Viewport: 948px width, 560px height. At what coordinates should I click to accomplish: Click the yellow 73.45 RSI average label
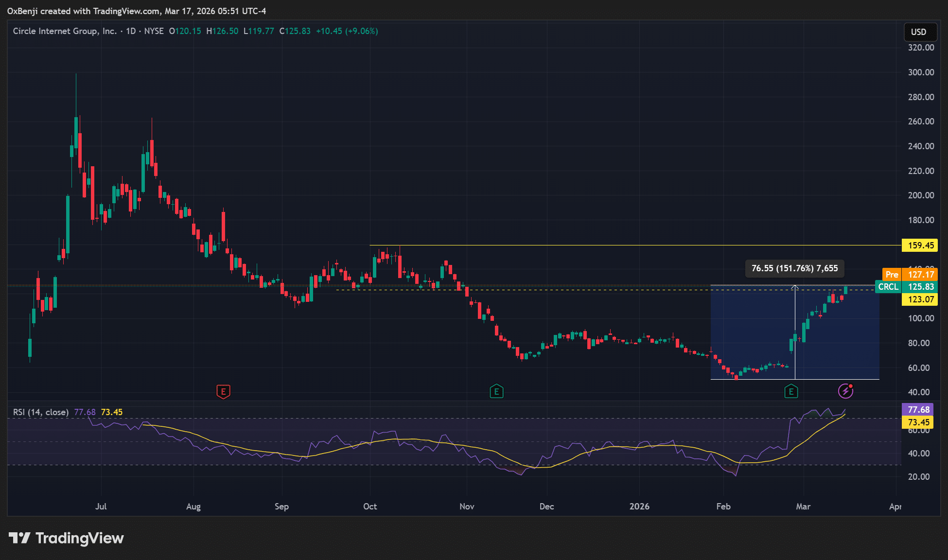tap(918, 422)
